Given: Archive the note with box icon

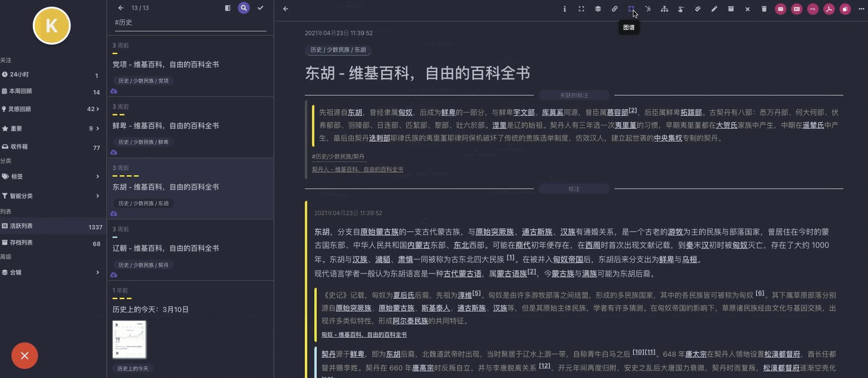Looking at the screenshot, I should click(731, 9).
